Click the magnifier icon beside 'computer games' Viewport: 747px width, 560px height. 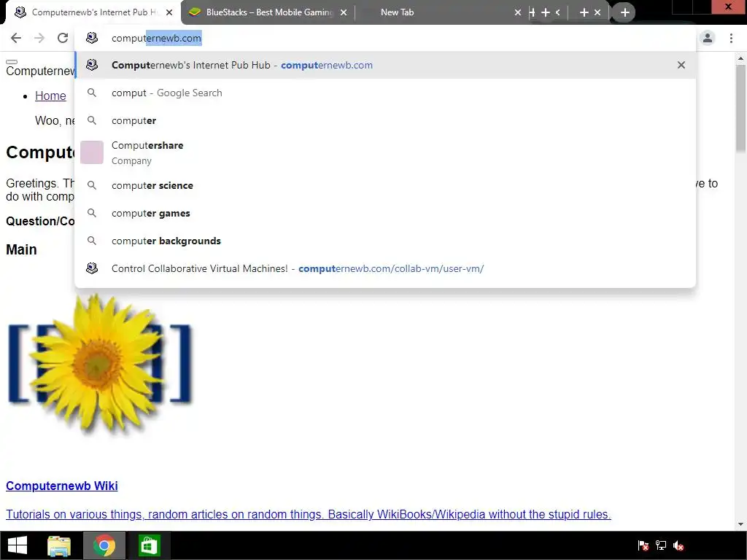tap(92, 213)
